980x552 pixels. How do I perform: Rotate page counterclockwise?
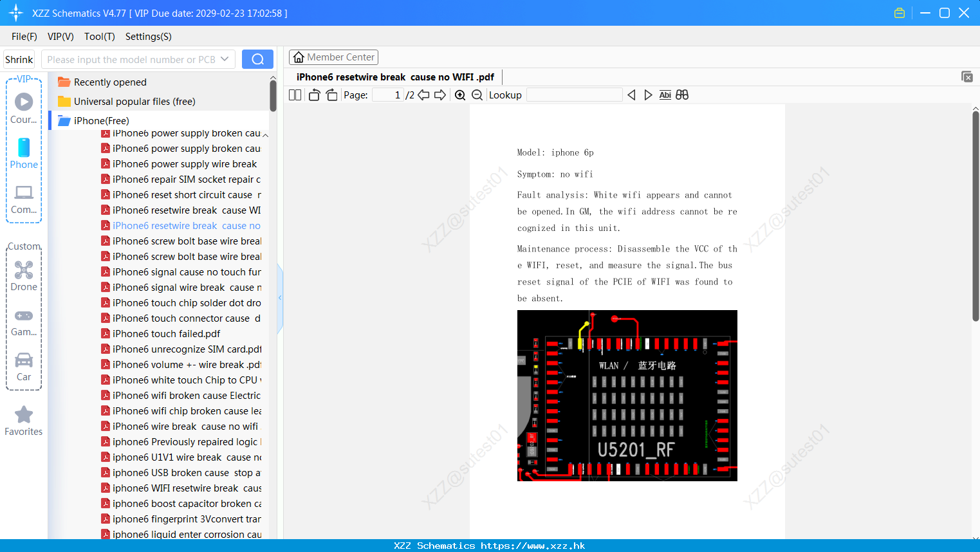[314, 95]
